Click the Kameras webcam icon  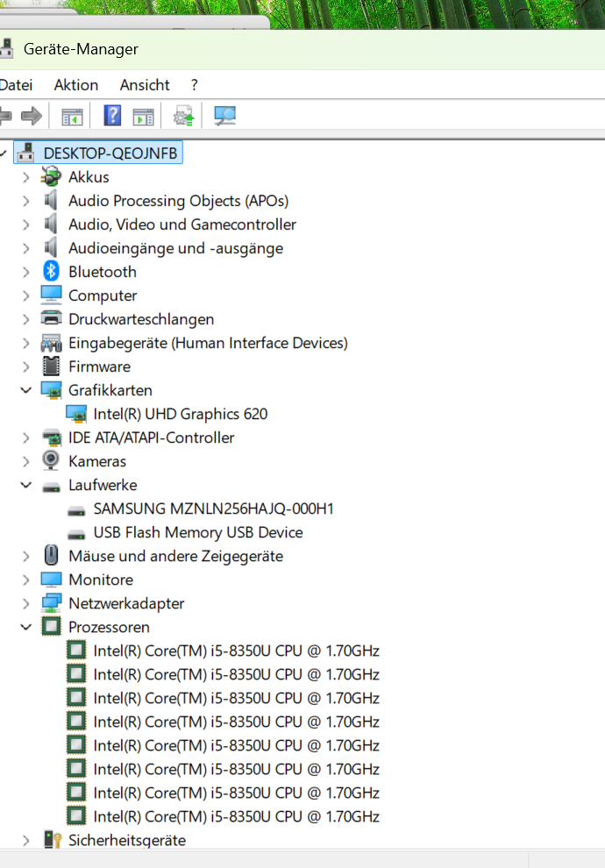pyautogui.click(x=51, y=460)
